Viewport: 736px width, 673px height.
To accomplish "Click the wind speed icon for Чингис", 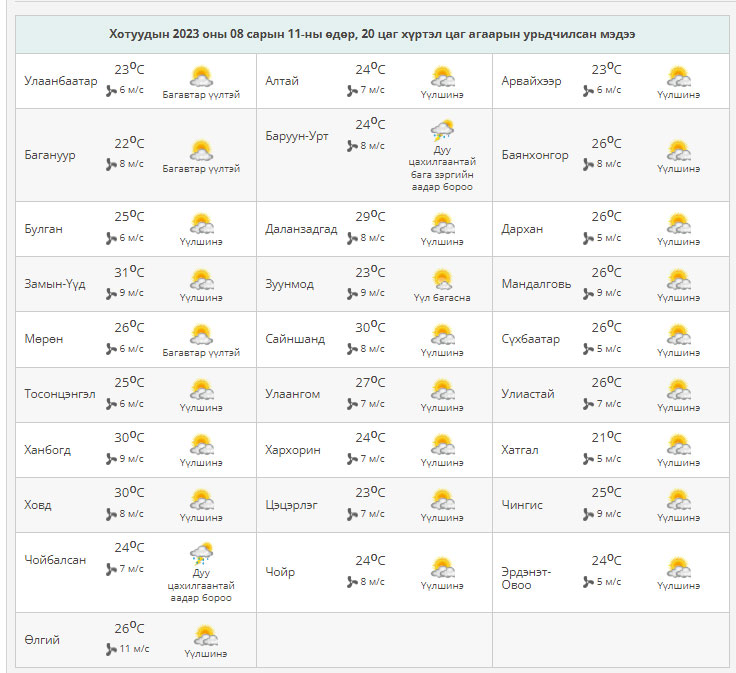I will (588, 514).
